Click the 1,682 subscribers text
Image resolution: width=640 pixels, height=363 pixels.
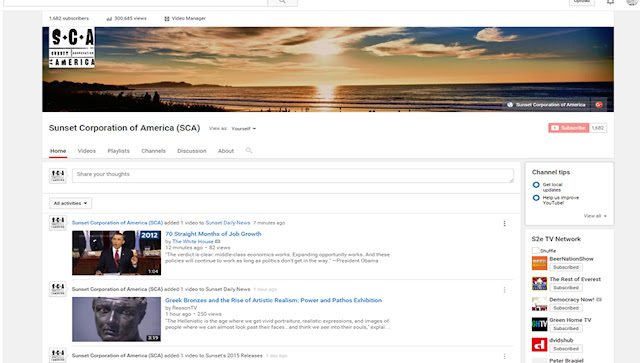pos(69,18)
